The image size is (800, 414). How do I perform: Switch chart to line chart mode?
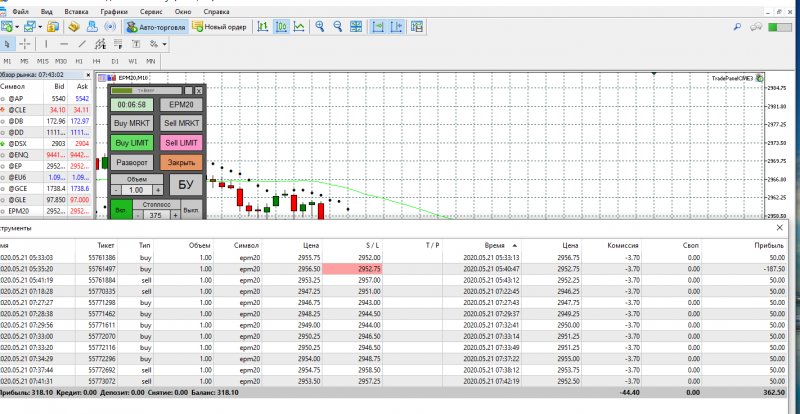(299, 27)
